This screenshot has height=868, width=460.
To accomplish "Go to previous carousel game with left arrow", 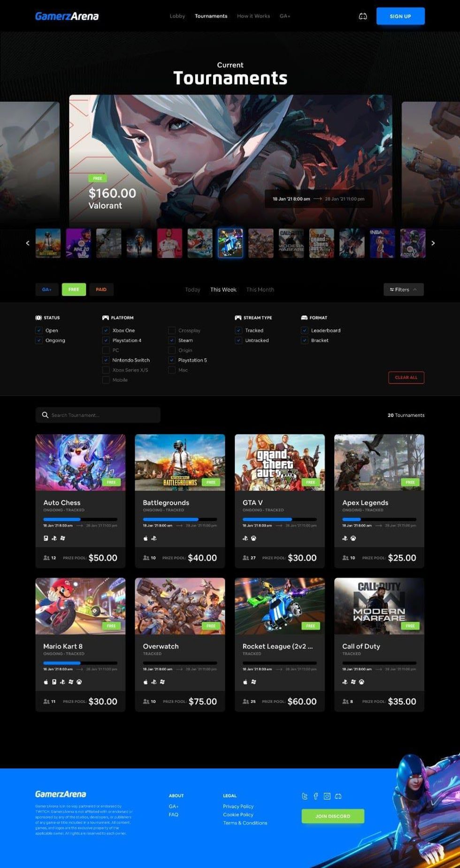I will [28, 243].
